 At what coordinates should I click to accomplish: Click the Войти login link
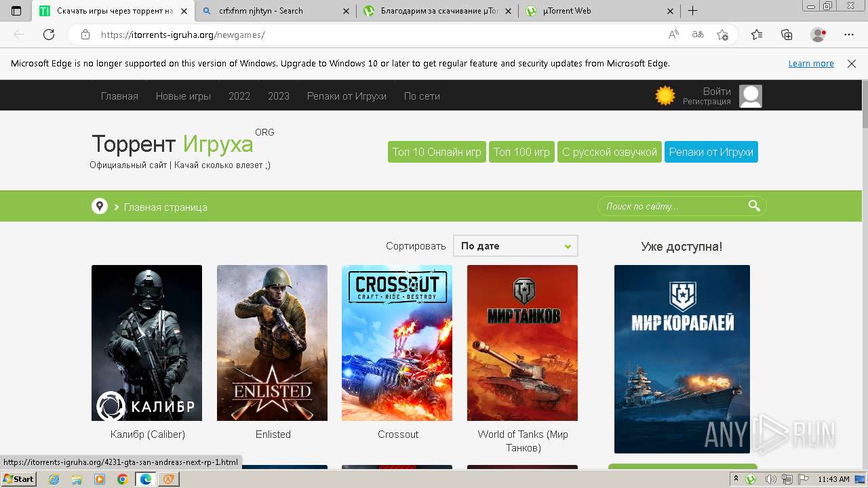click(717, 91)
